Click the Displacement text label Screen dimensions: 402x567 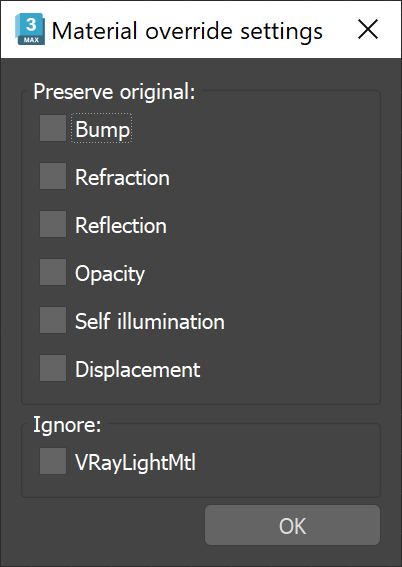tap(138, 370)
